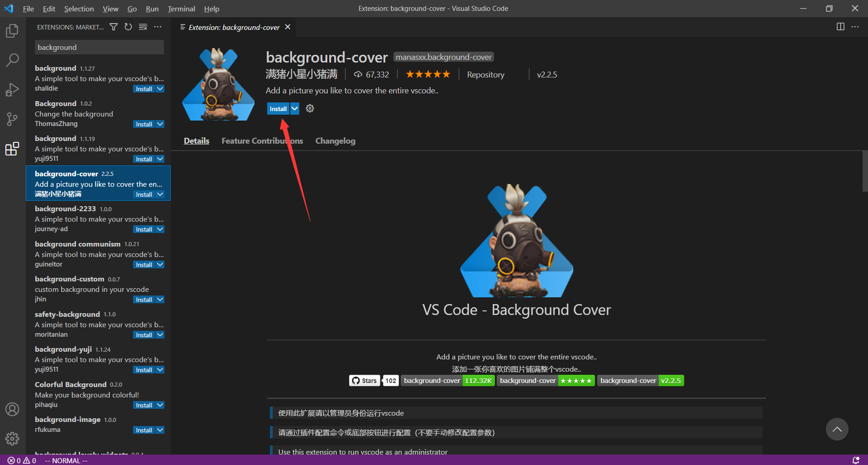Select the Extensions view icon
The height and width of the screenshot is (465, 868).
pos(12,149)
